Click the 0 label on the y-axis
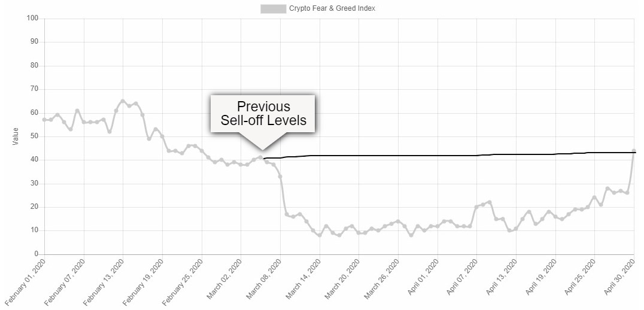This screenshot has height=310, width=644. (37, 254)
